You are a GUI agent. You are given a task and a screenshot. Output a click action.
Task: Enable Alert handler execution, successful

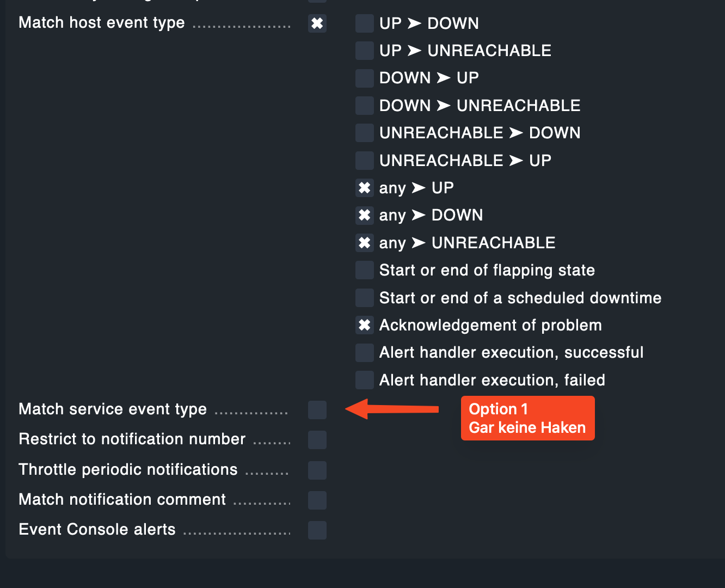point(364,352)
